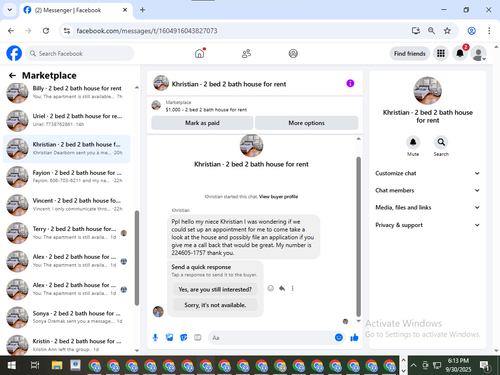Click the browser reload button
Viewport: 500px width, 375px height.
pyautogui.click(x=46, y=31)
